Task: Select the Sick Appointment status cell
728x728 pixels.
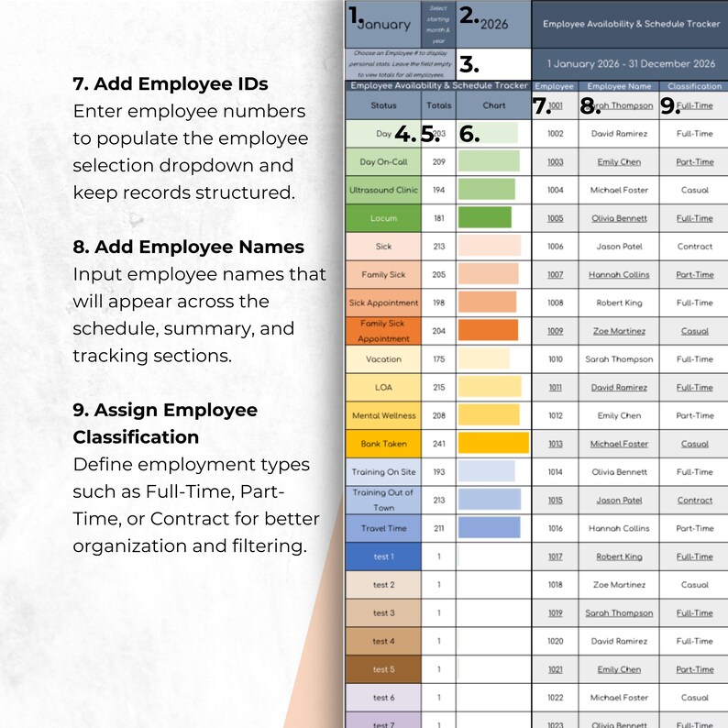Action: (383, 303)
